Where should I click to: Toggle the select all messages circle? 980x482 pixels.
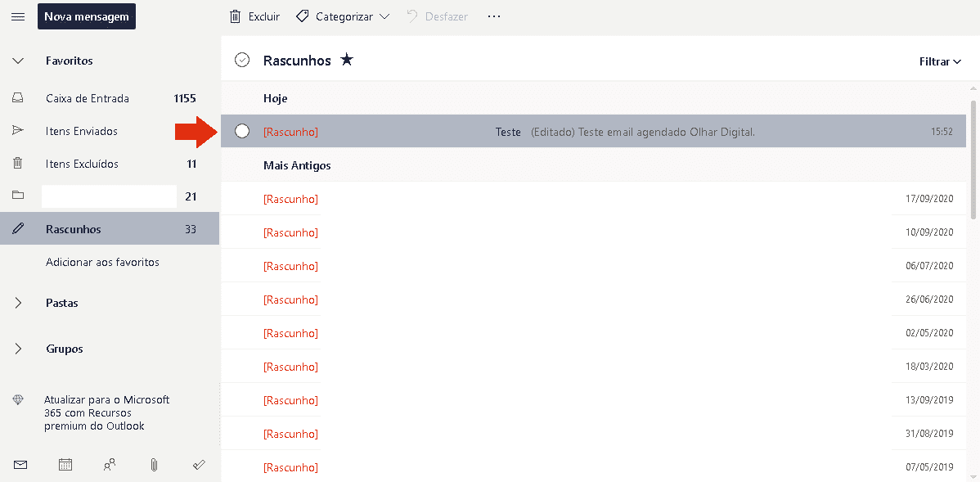click(x=242, y=60)
